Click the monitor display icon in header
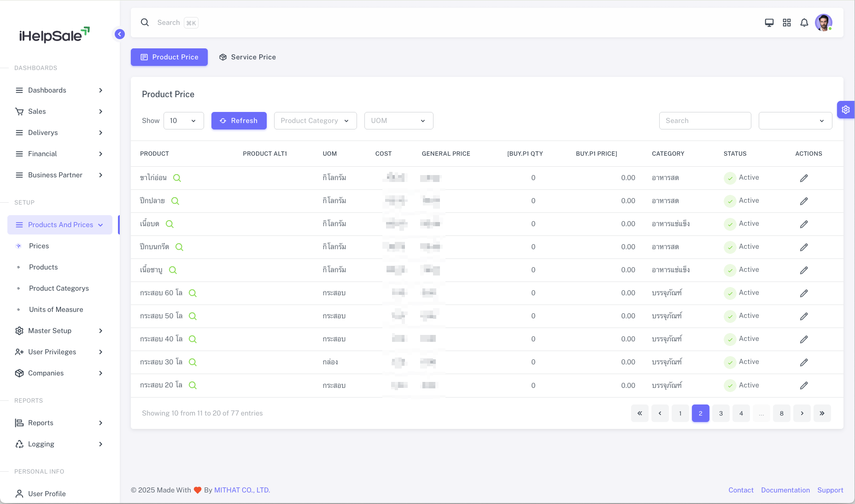 pyautogui.click(x=769, y=23)
